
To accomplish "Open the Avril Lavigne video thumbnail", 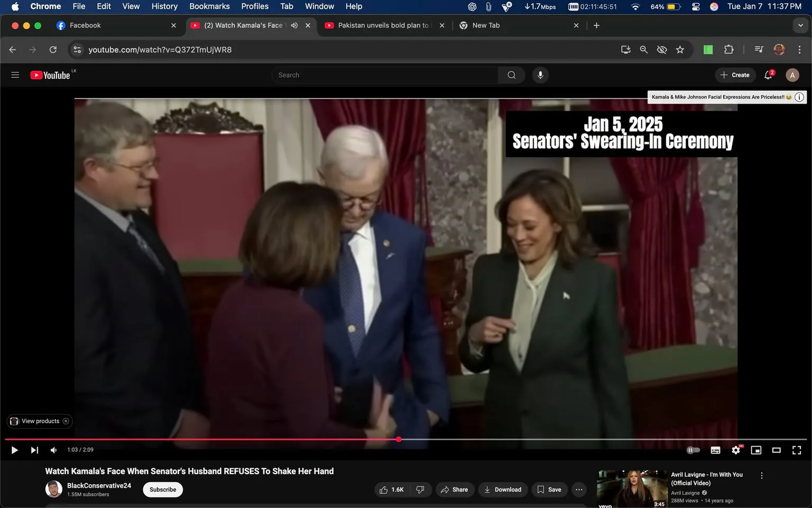I will [x=631, y=488].
